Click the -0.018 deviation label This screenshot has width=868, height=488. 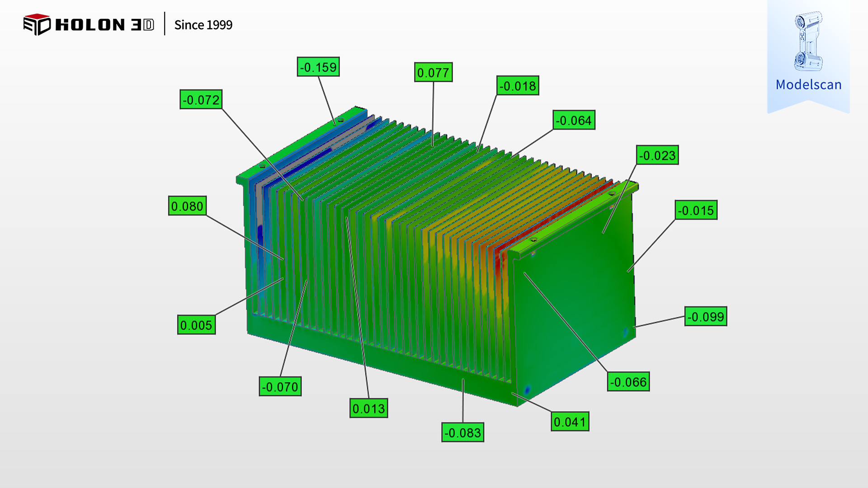pyautogui.click(x=518, y=86)
